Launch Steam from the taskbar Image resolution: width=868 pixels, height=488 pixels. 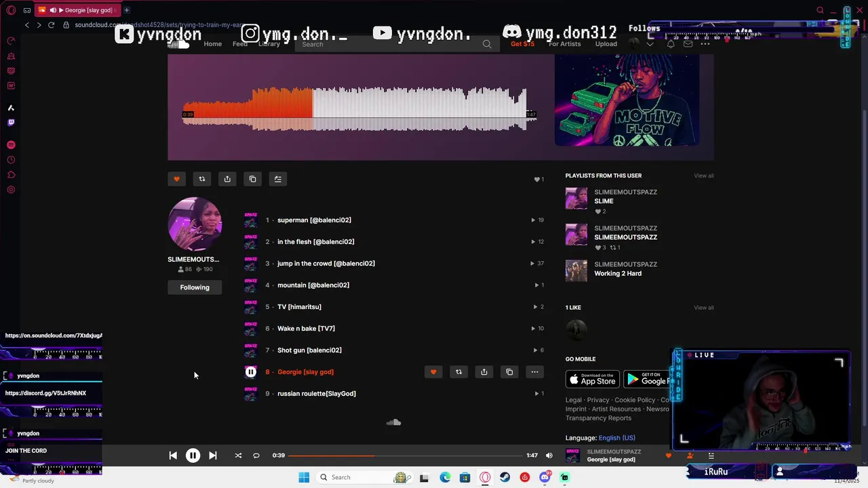(505, 477)
